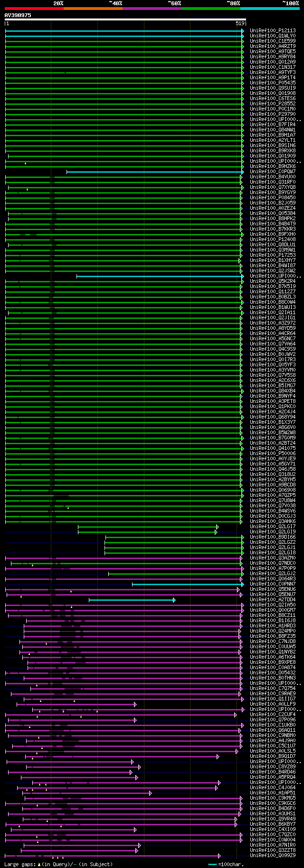Select hit label UniRef100_P0C1M0
The height and width of the screenshot is (868, 304).
click(273, 109)
